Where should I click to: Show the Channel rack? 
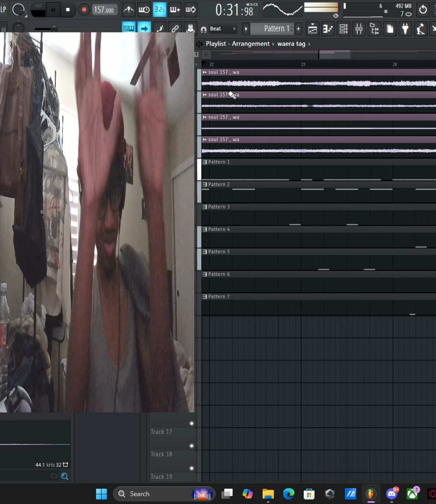coord(344,29)
